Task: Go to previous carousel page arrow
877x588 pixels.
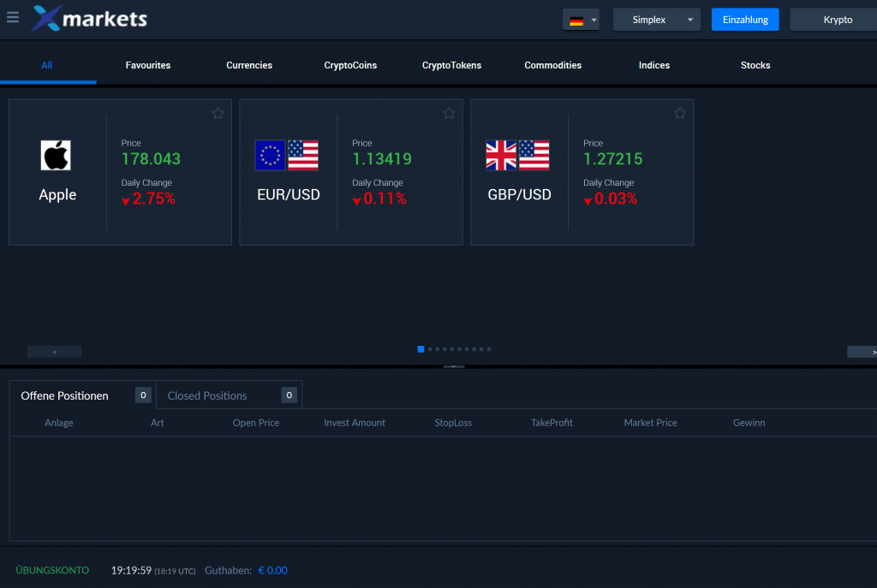Action: (54, 352)
